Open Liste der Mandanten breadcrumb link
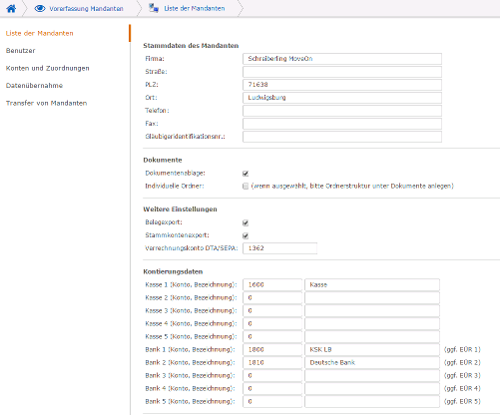This screenshot has height=415, width=500. tap(195, 8)
